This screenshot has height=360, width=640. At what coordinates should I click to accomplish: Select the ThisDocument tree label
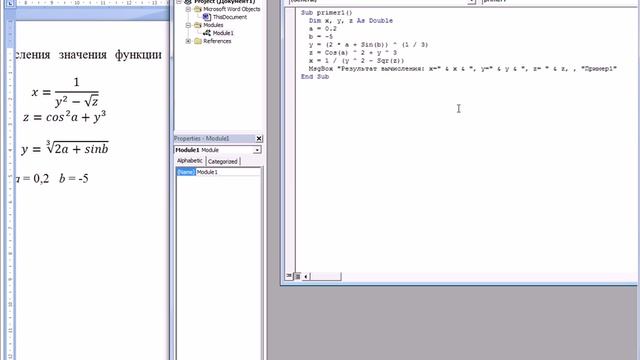click(x=230, y=17)
